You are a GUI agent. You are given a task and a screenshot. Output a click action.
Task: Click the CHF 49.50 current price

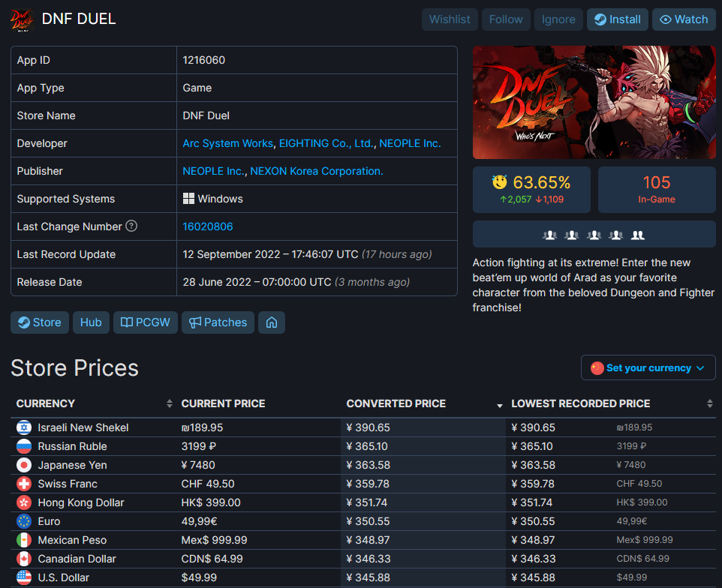click(x=208, y=484)
